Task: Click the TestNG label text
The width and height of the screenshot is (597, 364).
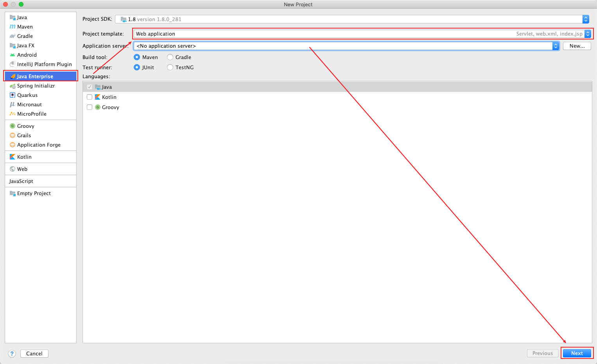Action: pos(185,67)
